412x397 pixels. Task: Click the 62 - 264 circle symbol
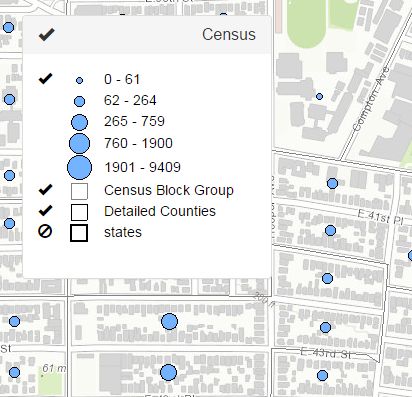pos(79,101)
